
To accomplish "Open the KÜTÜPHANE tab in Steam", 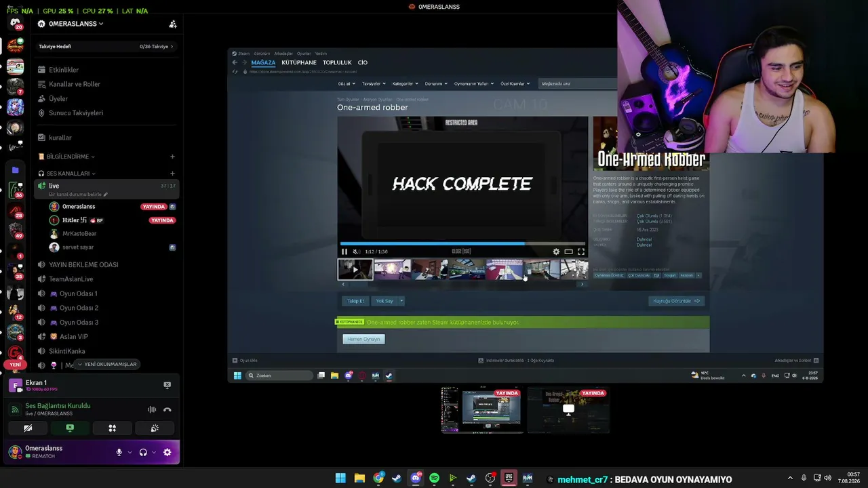I will tap(299, 62).
